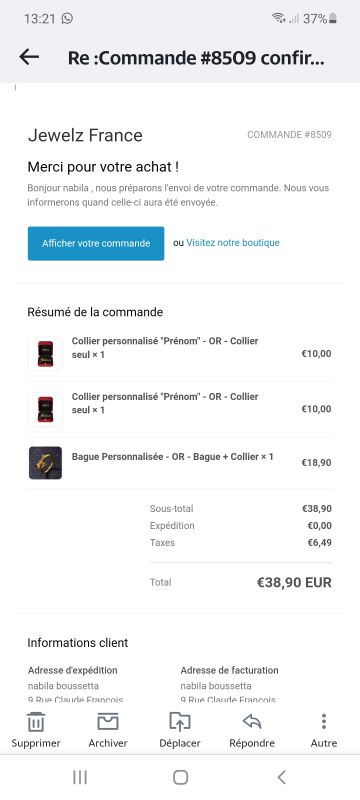Viewport: 360px width, 800px height.
Task: Tap the Déplacer folder icon
Action: click(x=179, y=721)
